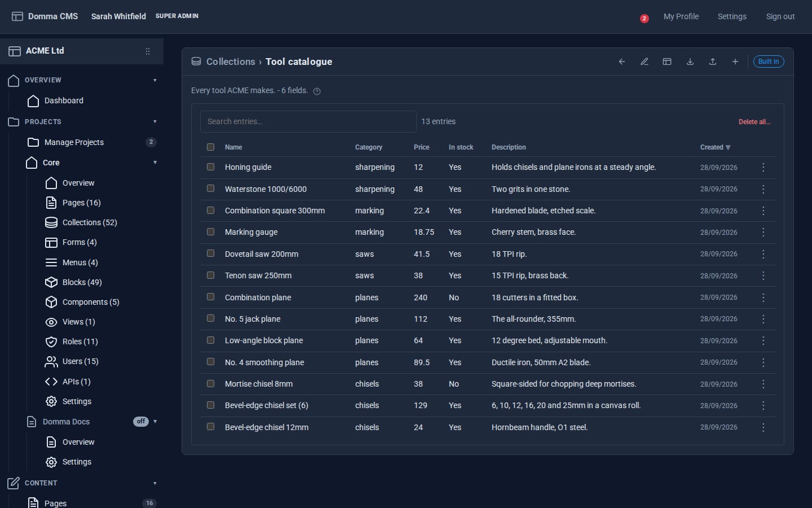Open Settings in the top bar

[x=732, y=16]
